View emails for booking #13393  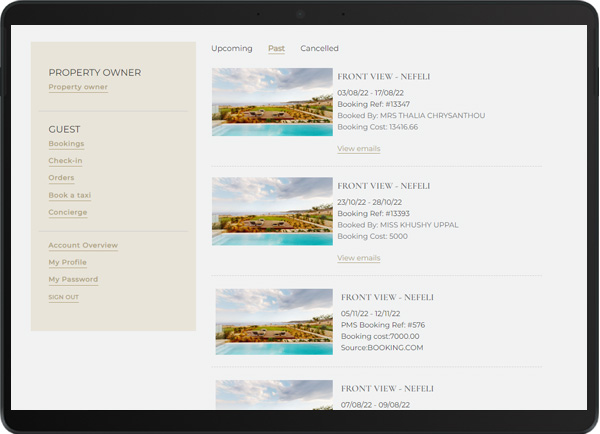[x=359, y=258]
